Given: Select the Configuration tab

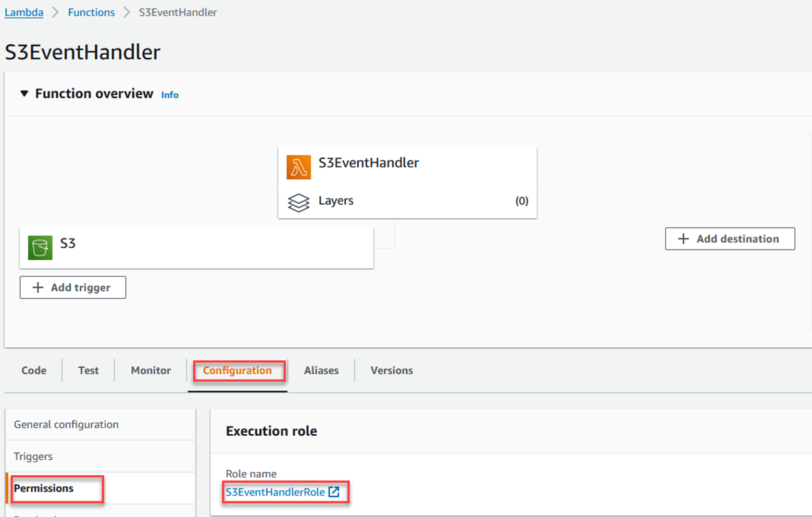Looking at the screenshot, I should tap(238, 370).
